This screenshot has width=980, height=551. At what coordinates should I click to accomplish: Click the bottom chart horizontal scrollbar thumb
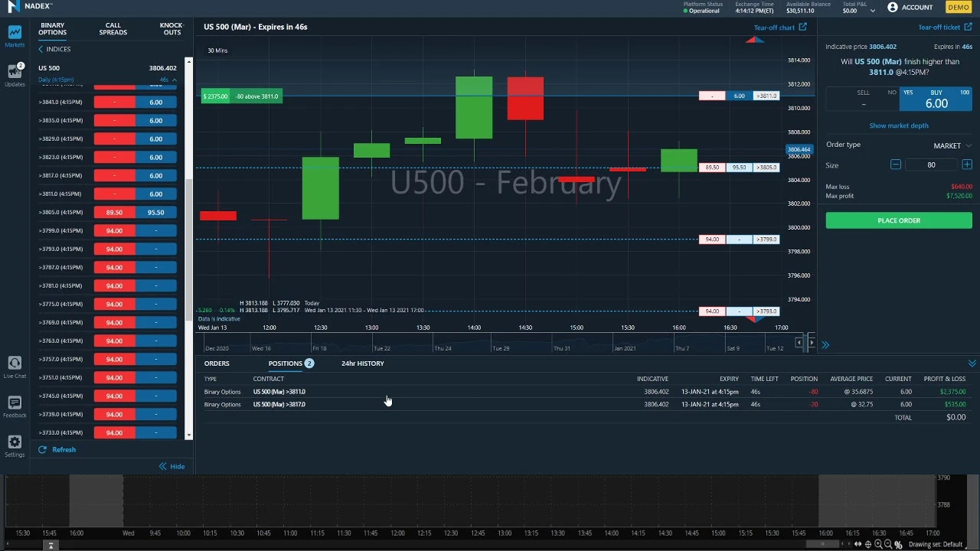tap(822, 544)
